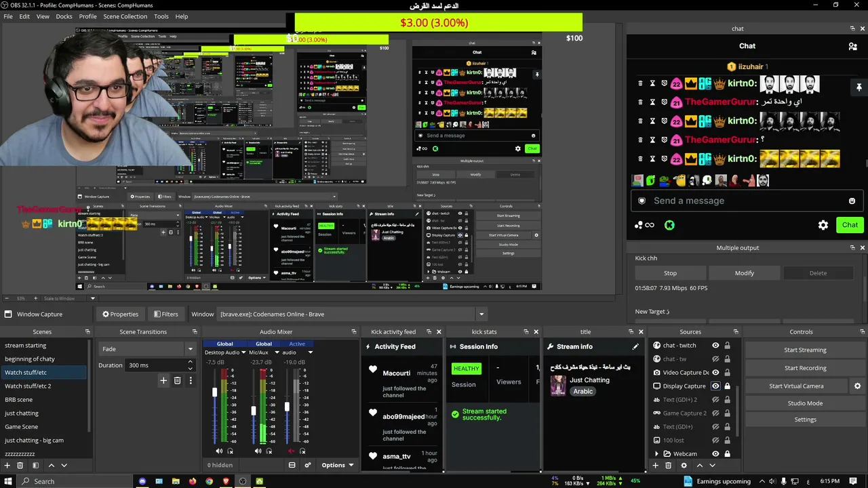The image size is (868, 488).
Task: Open the Scene Collection menu
Action: click(x=125, y=16)
